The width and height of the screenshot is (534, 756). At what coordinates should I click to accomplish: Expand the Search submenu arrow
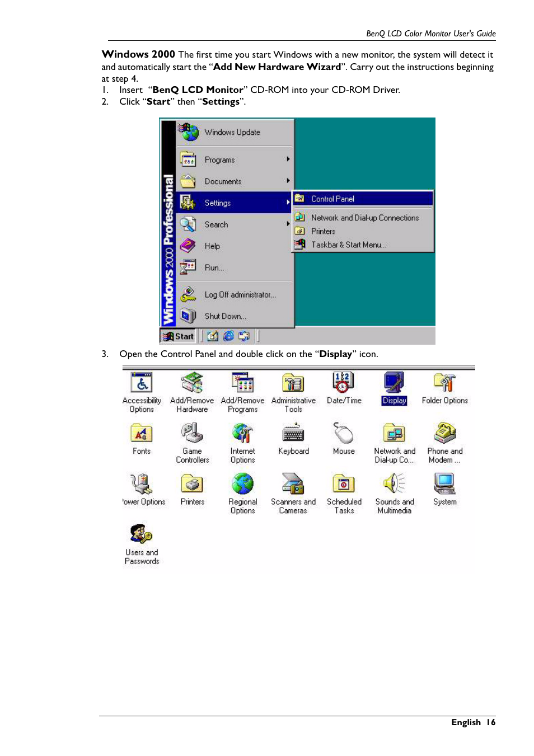pos(288,224)
